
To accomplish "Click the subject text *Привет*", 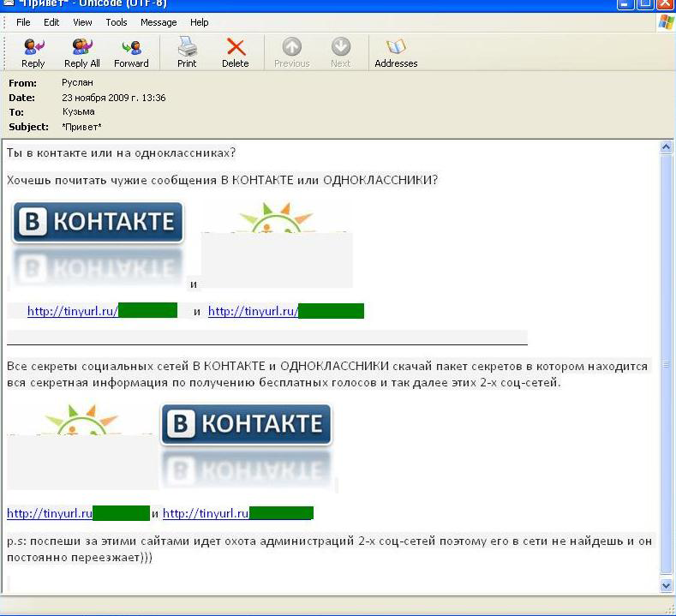I will tap(81, 127).
